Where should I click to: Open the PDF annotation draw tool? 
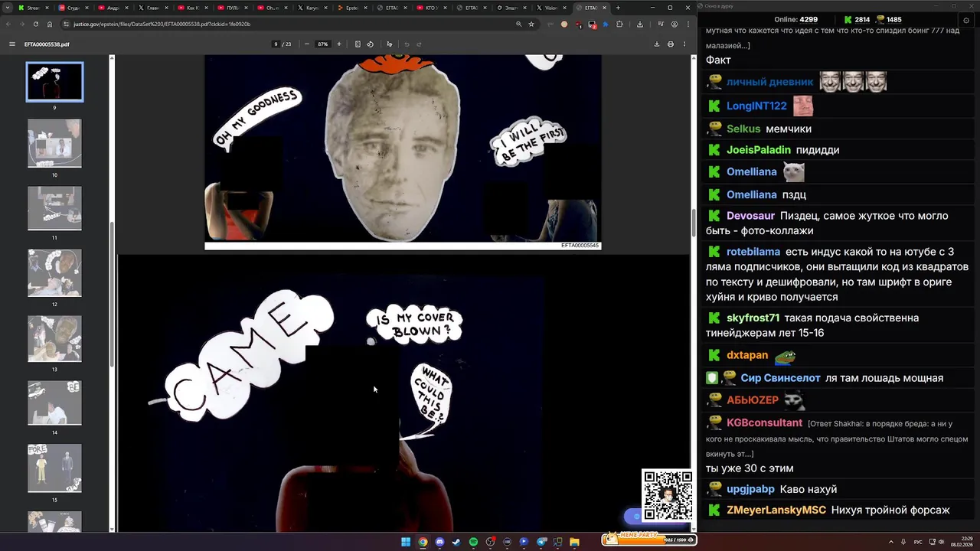click(389, 44)
